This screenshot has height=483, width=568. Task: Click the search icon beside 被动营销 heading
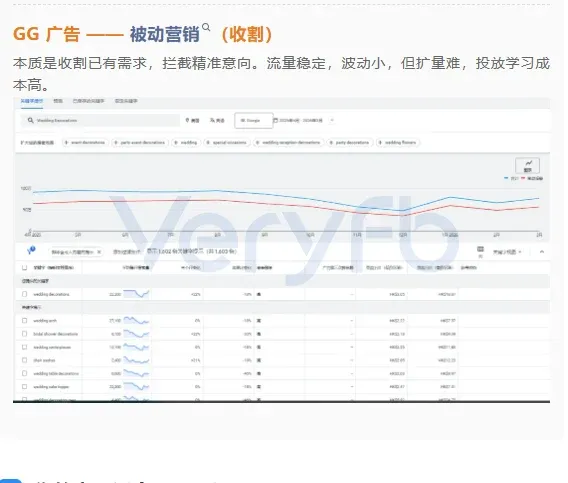pyautogui.click(x=206, y=27)
